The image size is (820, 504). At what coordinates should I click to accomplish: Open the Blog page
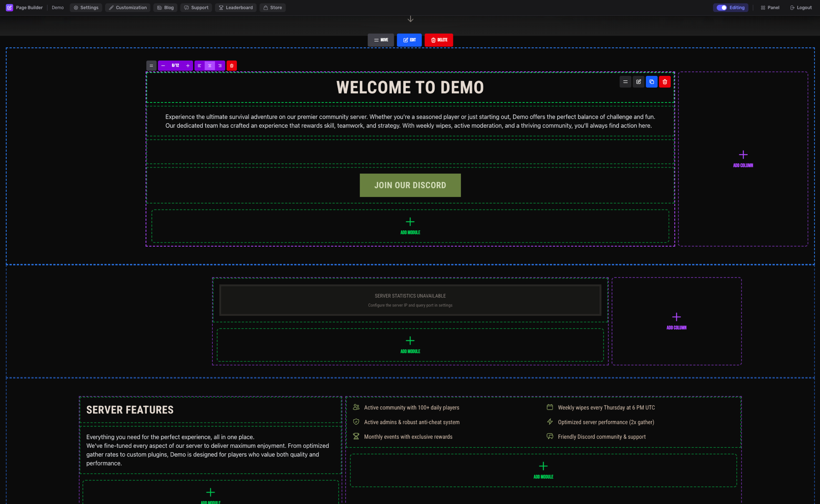(165, 7)
